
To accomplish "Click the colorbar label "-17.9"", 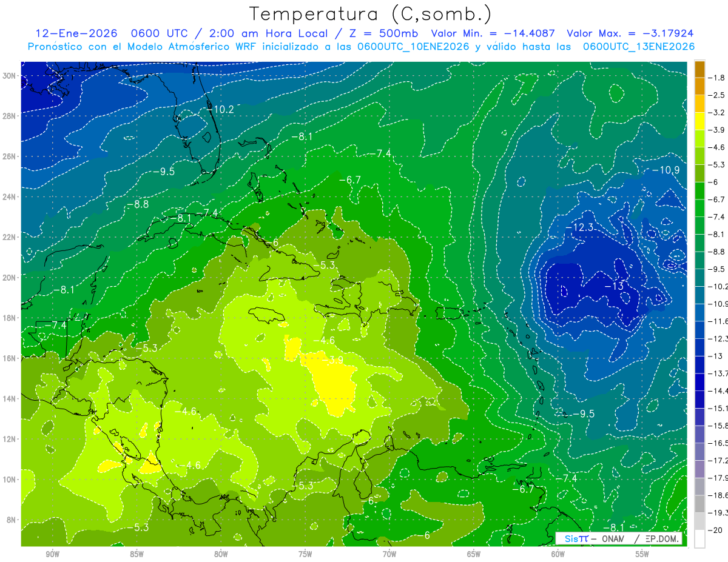I will 718,478.
